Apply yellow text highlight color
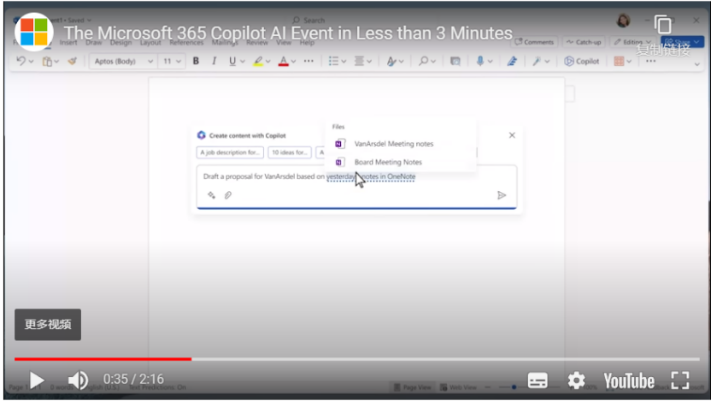Screen dimensions: 712x401 pos(258,61)
